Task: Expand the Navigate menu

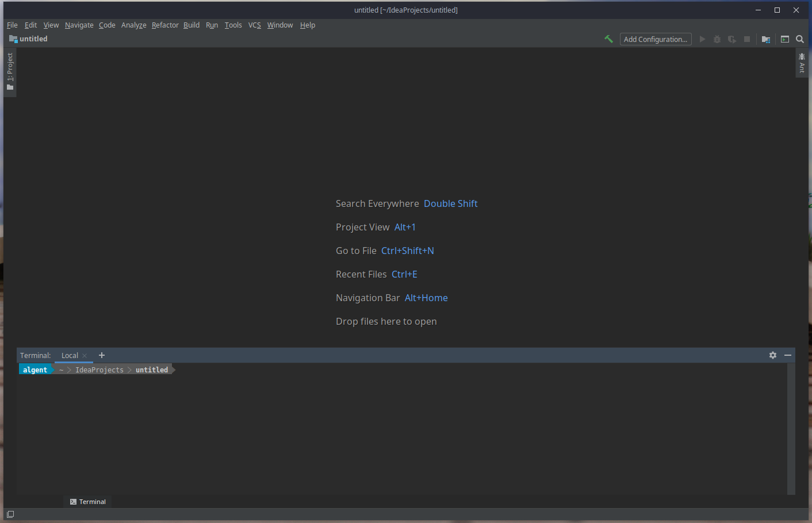Action: click(x=79, y=25)
